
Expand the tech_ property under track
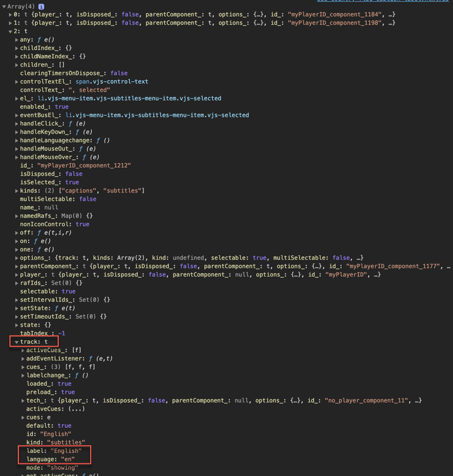[23, 401]
